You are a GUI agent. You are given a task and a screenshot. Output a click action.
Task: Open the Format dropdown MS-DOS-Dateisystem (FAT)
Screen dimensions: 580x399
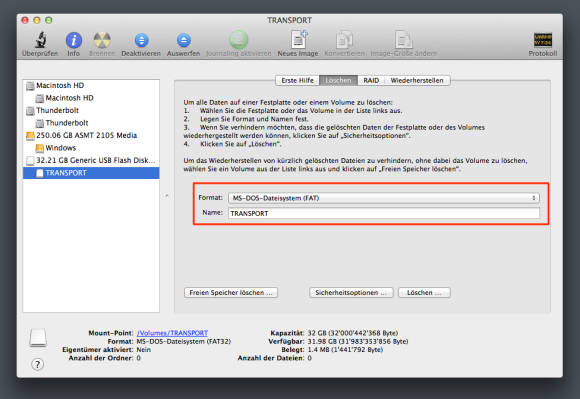384,198
